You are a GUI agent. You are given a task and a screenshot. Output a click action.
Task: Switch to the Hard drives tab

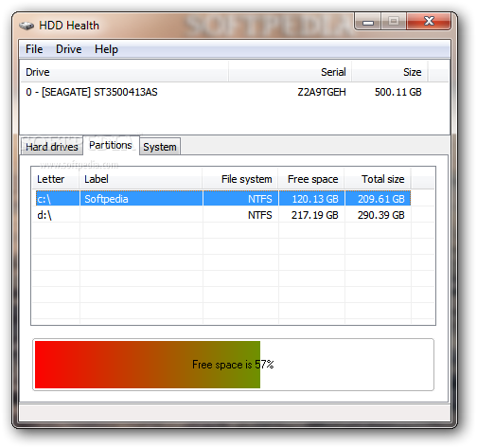click(52, 147)
